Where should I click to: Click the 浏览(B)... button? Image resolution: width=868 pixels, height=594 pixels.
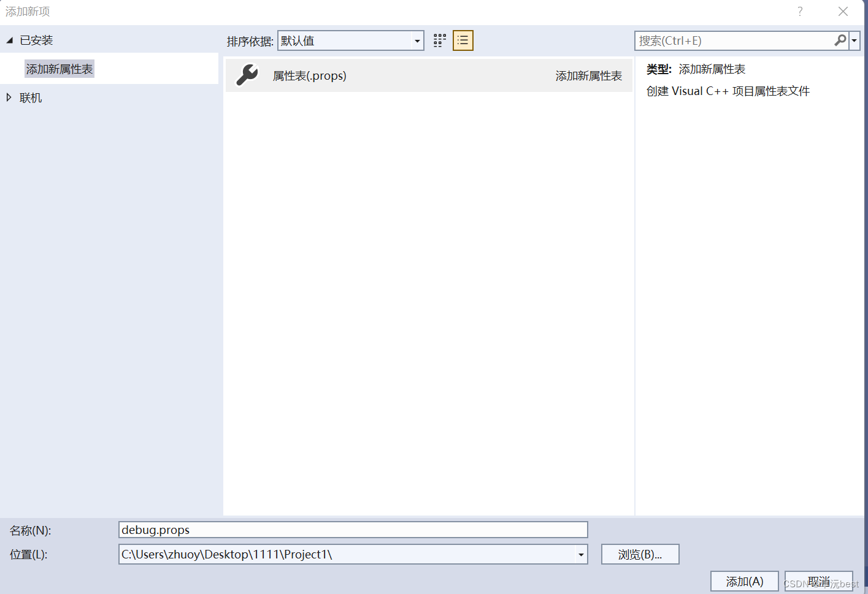640,554
